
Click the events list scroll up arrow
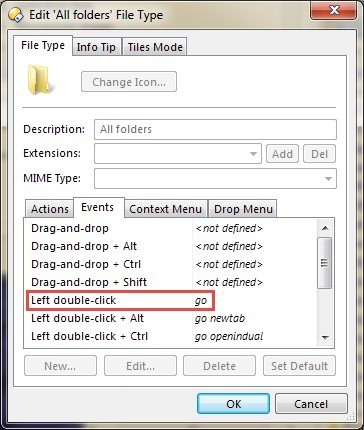pyautogui.click(x=325, y=228)
